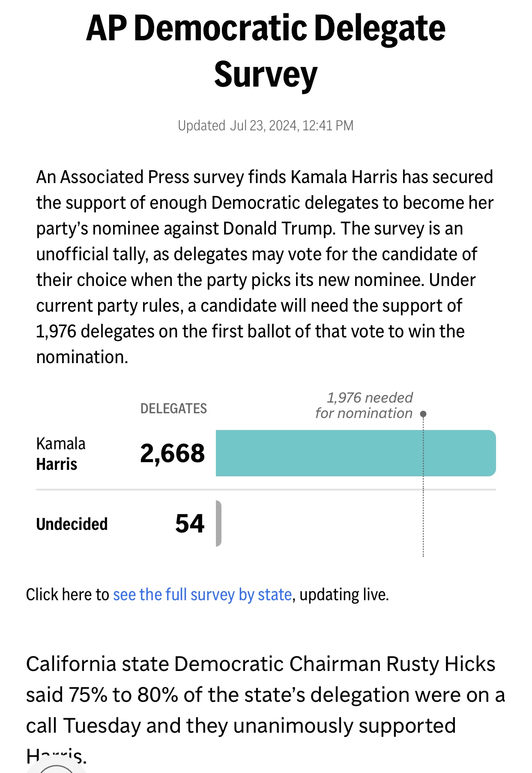Click the 54 undecided delegate count
The height and width of the screenshot is (773, 532).
(x=190, y=523)
